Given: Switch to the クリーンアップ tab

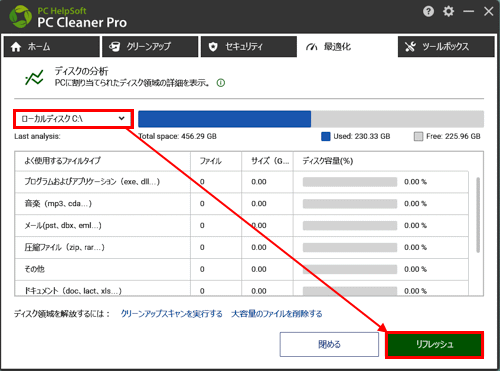Looking at the screenshot, I should click(150, 47).
